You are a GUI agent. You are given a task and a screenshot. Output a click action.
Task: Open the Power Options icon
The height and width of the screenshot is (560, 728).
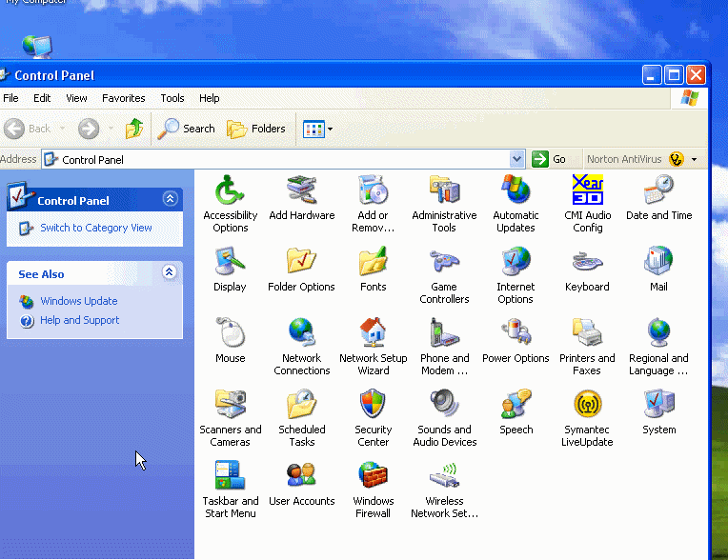tap(516, 334)
